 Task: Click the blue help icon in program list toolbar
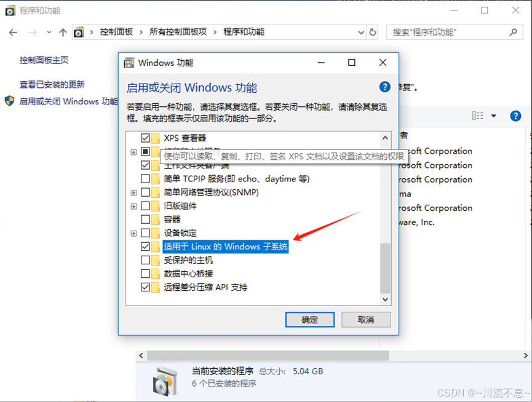pyautogui.click(x=515, y=116)
